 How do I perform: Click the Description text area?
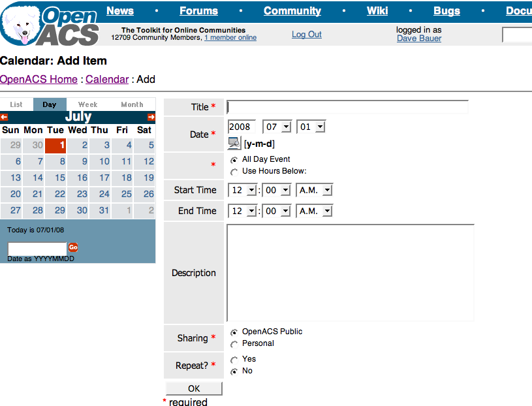pos(350,273)
